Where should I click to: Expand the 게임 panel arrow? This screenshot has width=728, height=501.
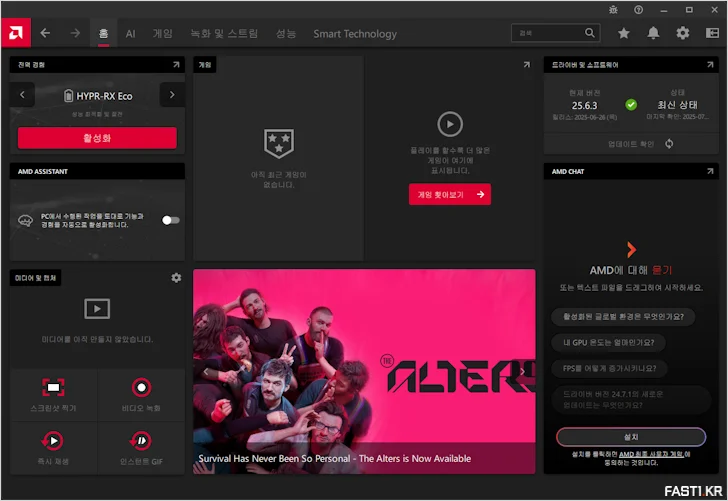coord(526,65)
